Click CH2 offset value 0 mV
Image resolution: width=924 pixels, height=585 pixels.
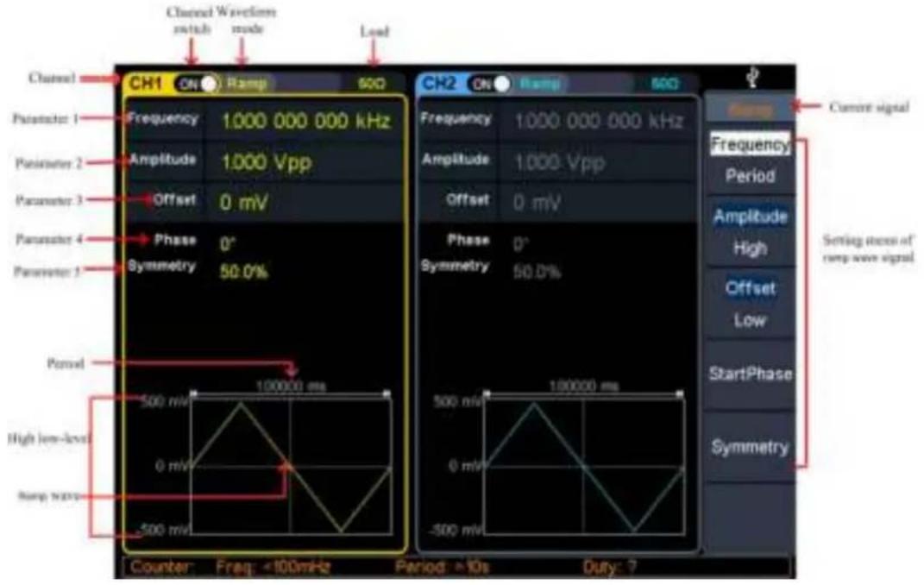[537, 203]
